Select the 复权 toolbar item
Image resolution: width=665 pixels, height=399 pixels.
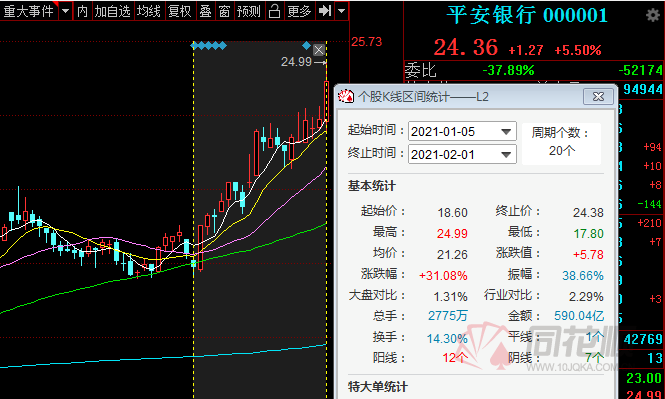(x=179, y=11)
